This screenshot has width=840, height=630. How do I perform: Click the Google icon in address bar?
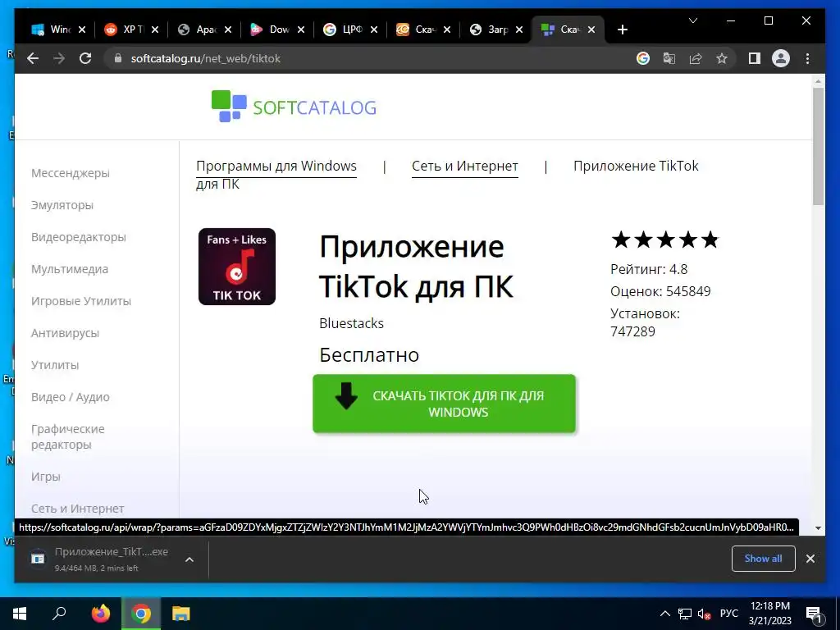(643, 58)
